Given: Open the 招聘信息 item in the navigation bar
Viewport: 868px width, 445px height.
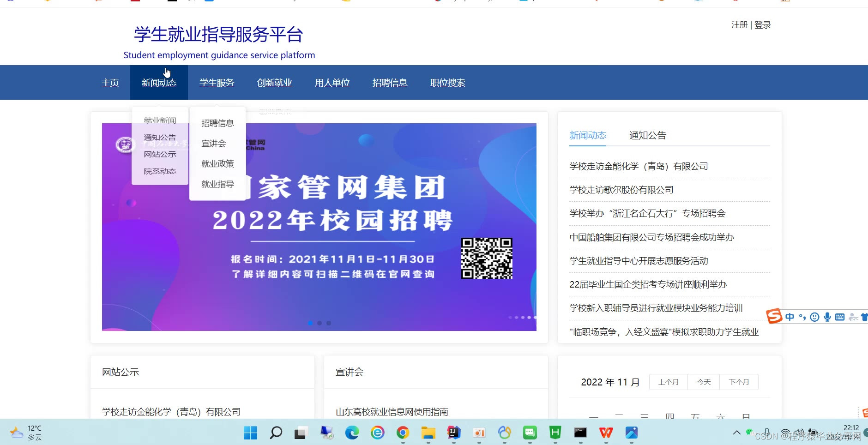Looking at the screenshot, I should [x=390, y=83].
